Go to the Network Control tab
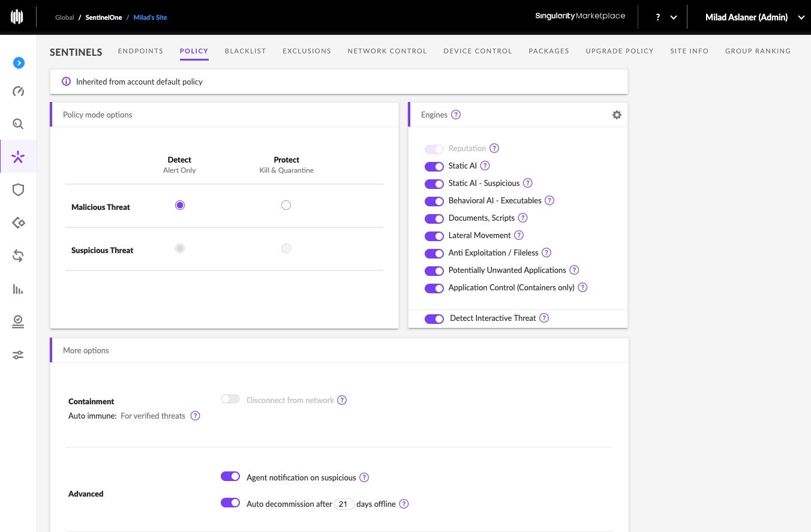 coord(387,51)
